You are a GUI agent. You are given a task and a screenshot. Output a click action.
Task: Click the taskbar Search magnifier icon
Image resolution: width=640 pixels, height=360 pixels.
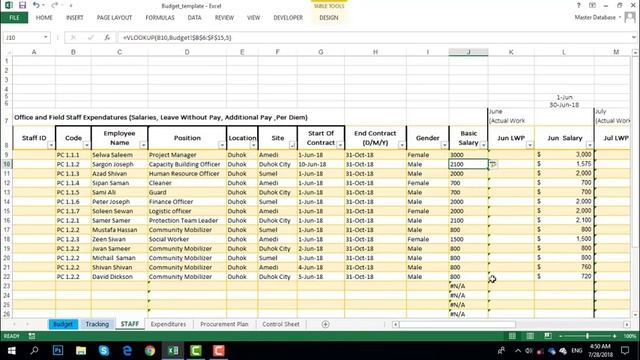[34, 351]
